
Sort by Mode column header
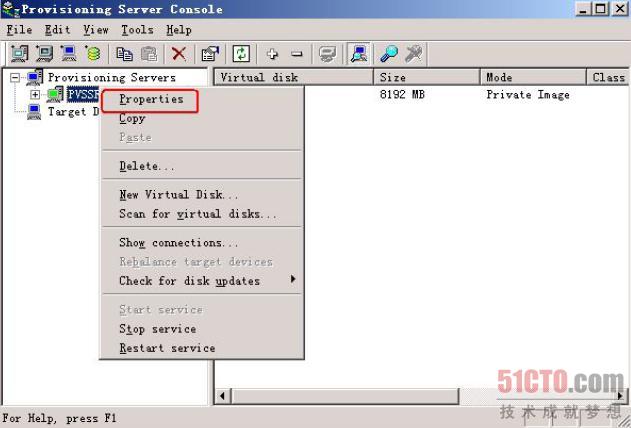point(533,77)
